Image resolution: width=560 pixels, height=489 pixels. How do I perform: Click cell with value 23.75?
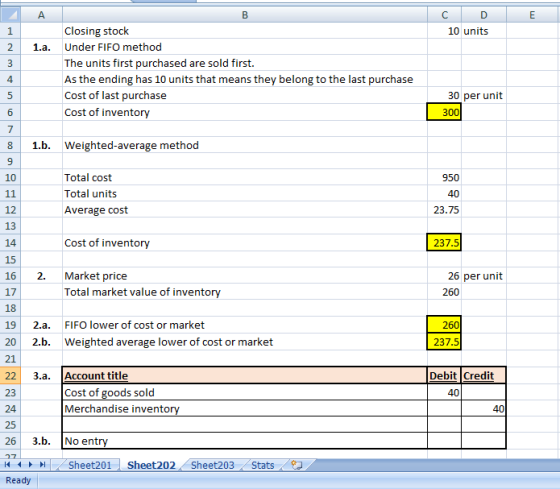tap(444, 210)
